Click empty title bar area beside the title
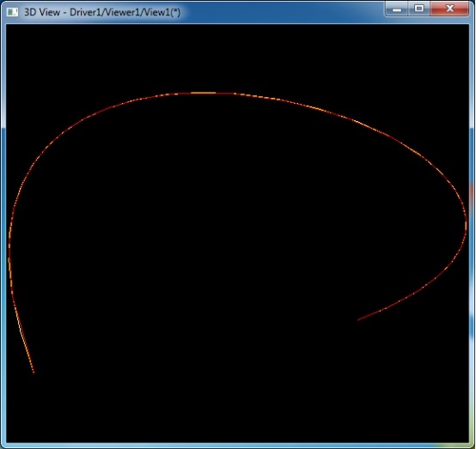This screenshot has width=476, height=449. click(x=283, y=11)
